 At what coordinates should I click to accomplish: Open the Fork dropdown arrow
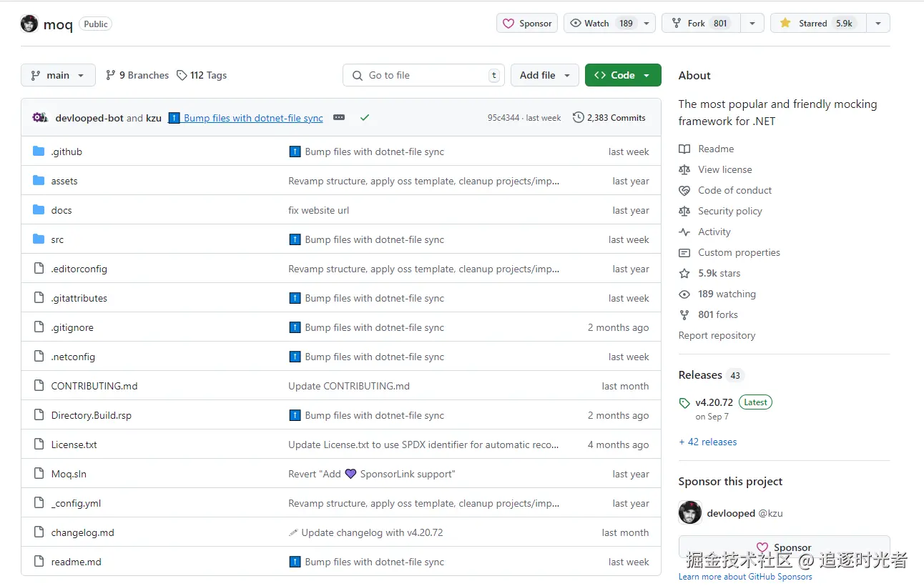pyautogui.click(x=752, y=24)
